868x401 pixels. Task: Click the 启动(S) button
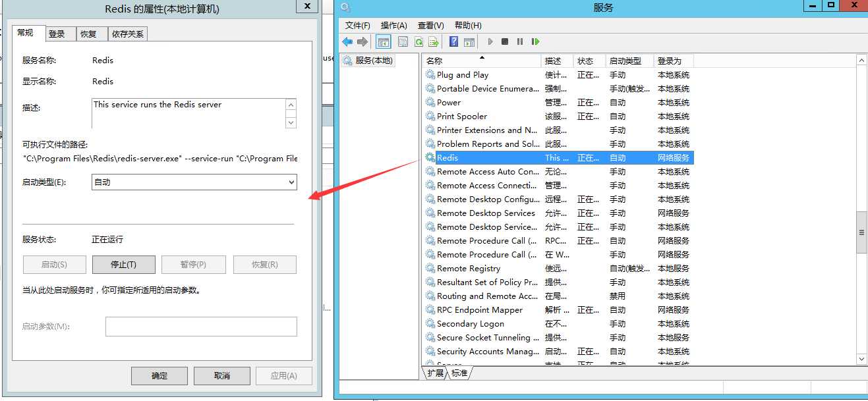[54, 265]
